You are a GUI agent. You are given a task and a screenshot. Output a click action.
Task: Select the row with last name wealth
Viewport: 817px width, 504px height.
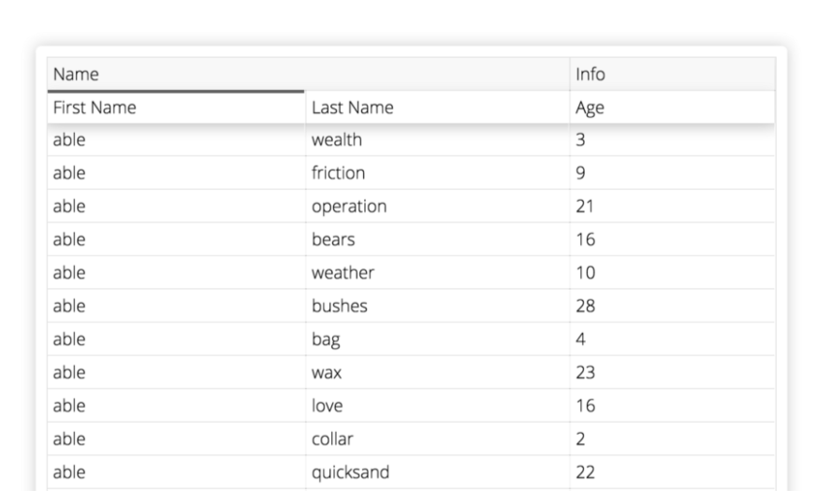[411, 139]
